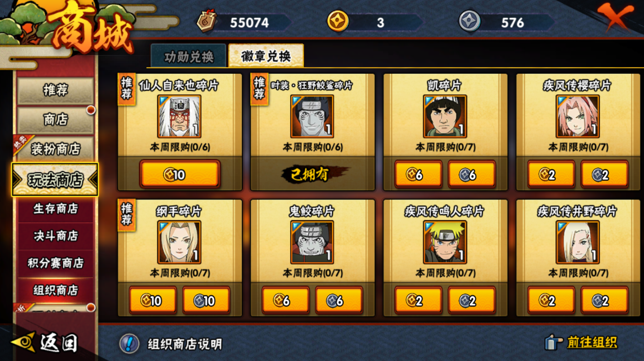Select the 疾风传鸣人碎片 portrait icon
Viewport: 644px width, 361px height.
click(445, 242)
